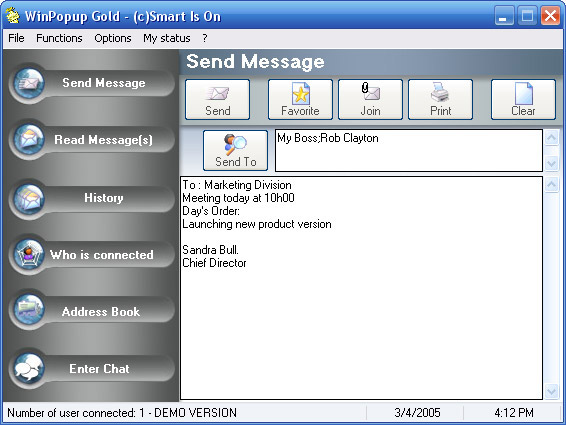
Task: Click the message body scroll down arrow
Action: pos(552,391)
